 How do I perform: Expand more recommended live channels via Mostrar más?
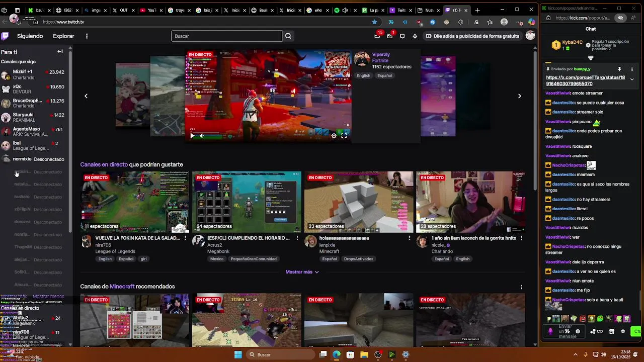click(302, 272)
